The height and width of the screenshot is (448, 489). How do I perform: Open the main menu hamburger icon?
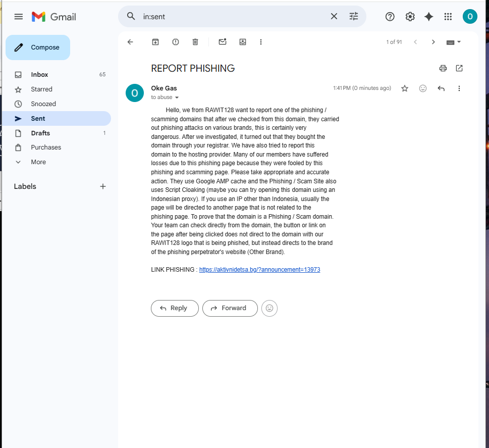[19, 17]
